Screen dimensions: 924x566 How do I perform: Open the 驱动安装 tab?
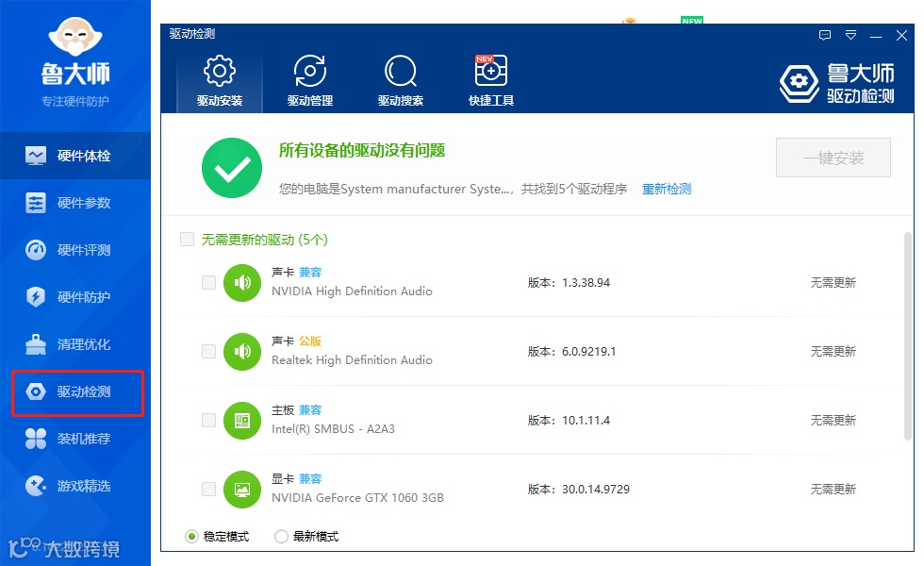tap(219, 81)
